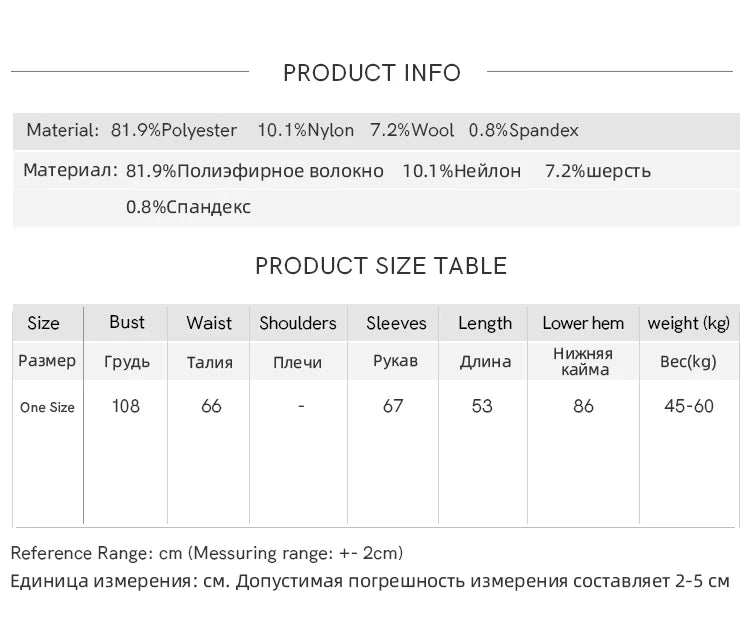Select the Shoulders column header
This screenshot has height=618, width=750.
[x=298, y=323]
